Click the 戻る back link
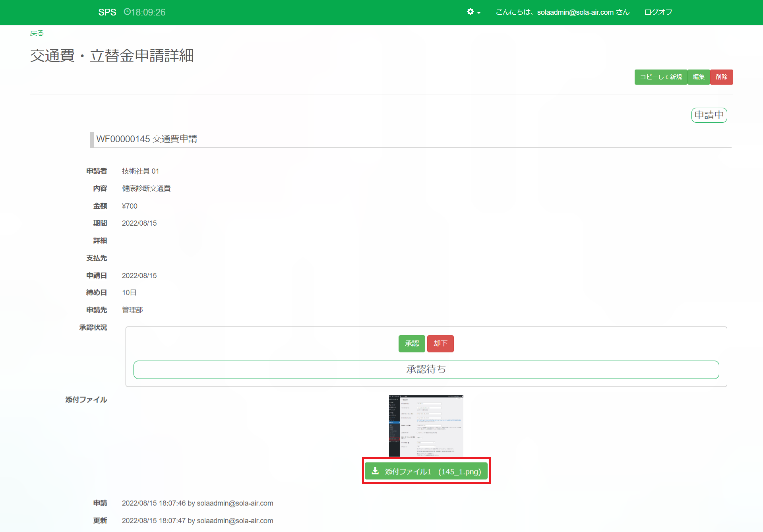 click(x=37, y=33)
